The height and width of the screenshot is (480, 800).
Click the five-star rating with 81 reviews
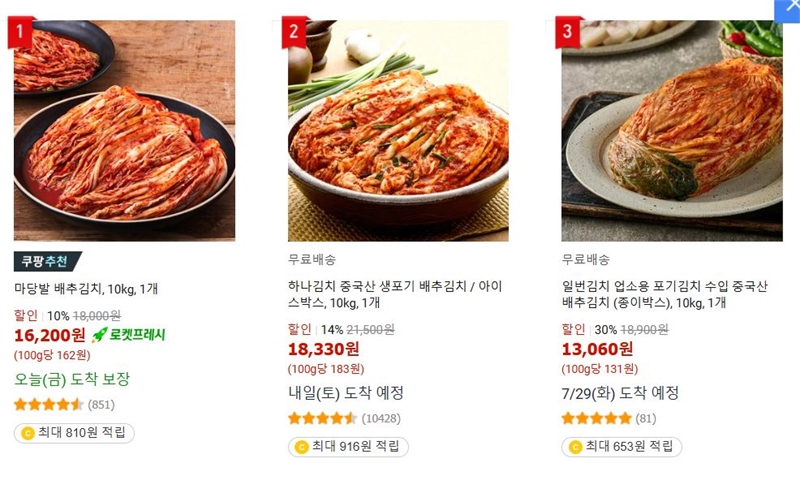click(596, 418)
